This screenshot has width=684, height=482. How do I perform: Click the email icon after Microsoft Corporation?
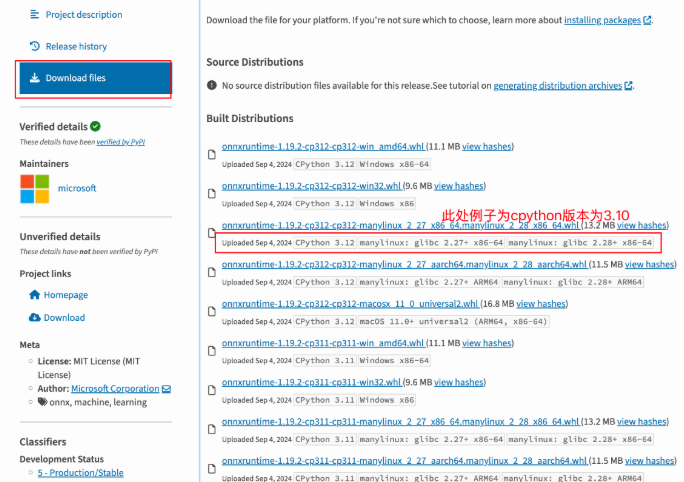pyautogui.click(x=166, y=389)
